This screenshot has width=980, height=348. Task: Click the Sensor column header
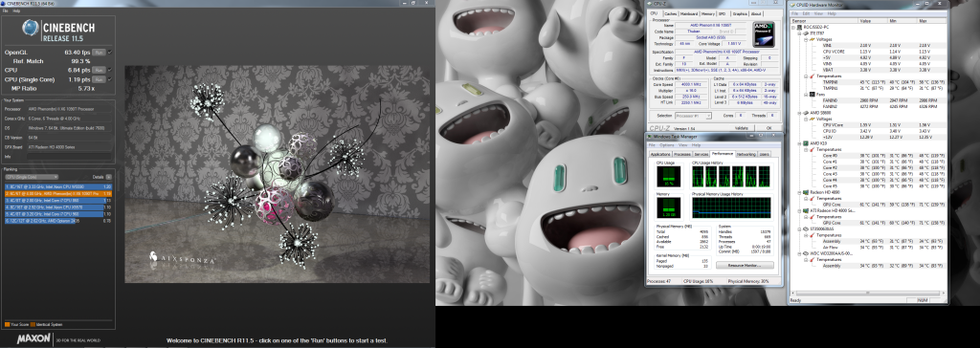[x=824, y=21]
